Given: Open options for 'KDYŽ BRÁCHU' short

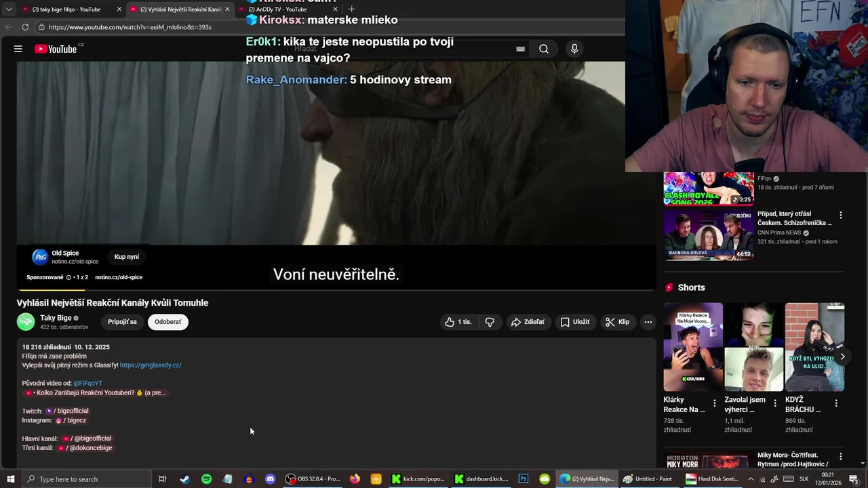Looking at the screenshot, I should [836, 403].
